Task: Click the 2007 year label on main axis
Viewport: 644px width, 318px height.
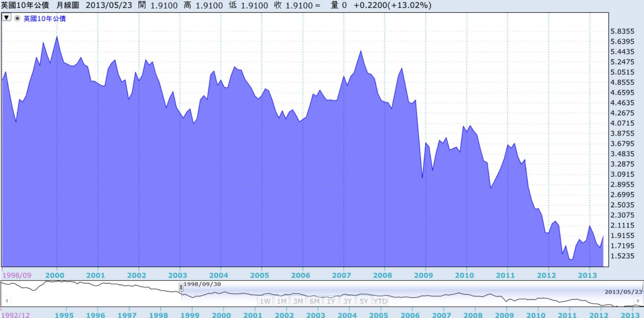Action: click(342, 275)
